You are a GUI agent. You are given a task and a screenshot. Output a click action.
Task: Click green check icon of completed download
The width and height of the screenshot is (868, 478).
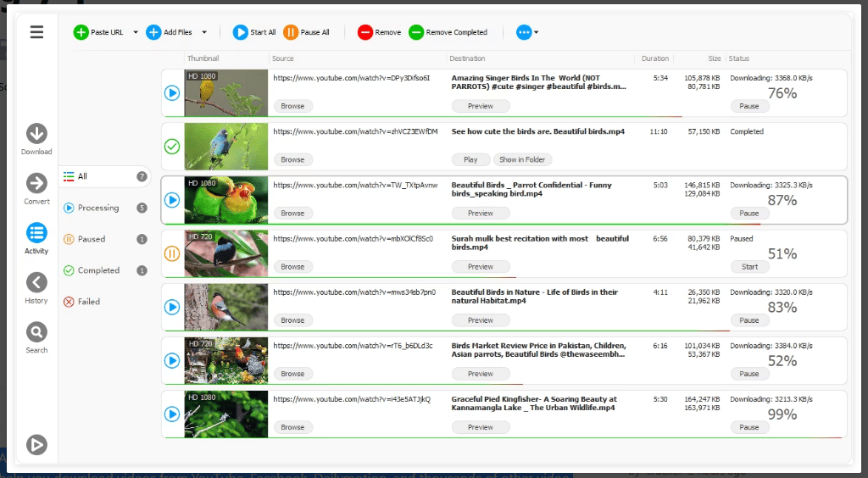coord(172,147)
